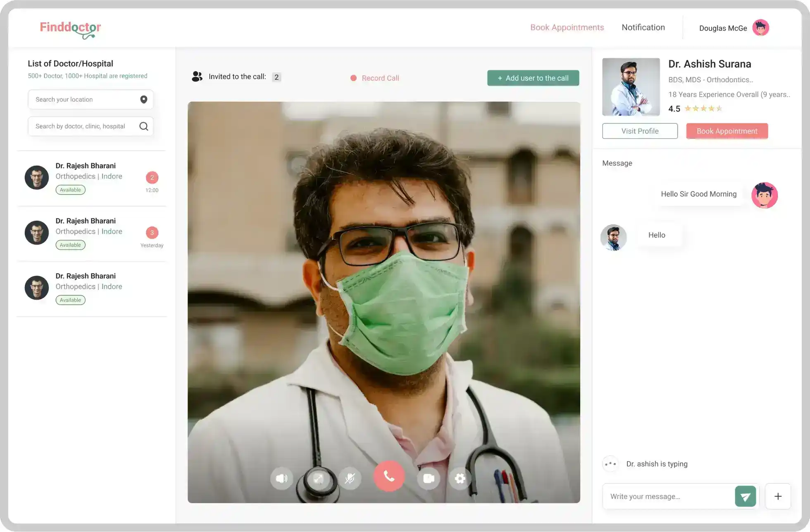Click the Search your location field
This screenshot has width=810, height=532.
[x=91, y=100]
